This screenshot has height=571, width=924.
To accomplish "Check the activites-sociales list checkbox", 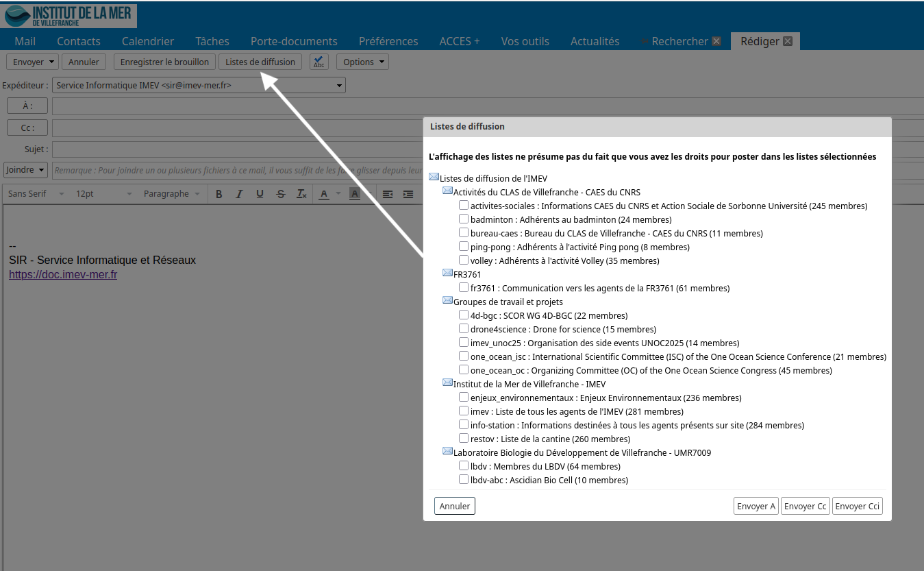I will tap(464, 205).
